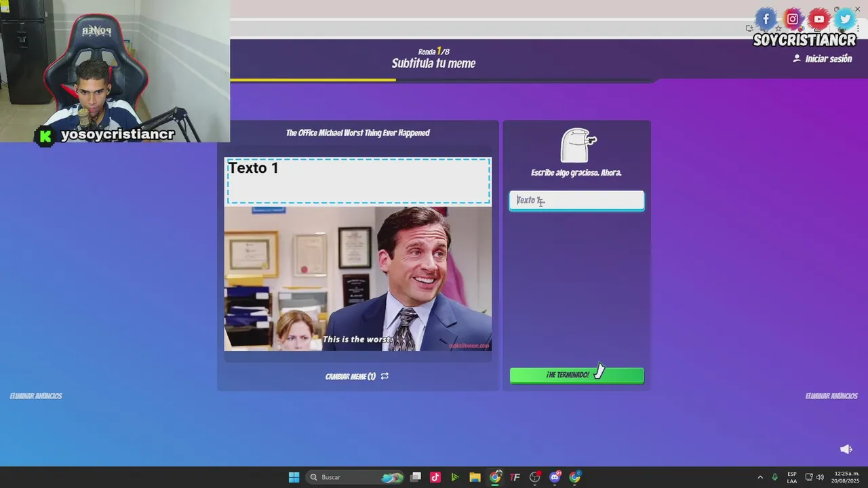Open the clock showing 12:25 a.m.
The image size is (868, 488).
(x=846, y=477)
